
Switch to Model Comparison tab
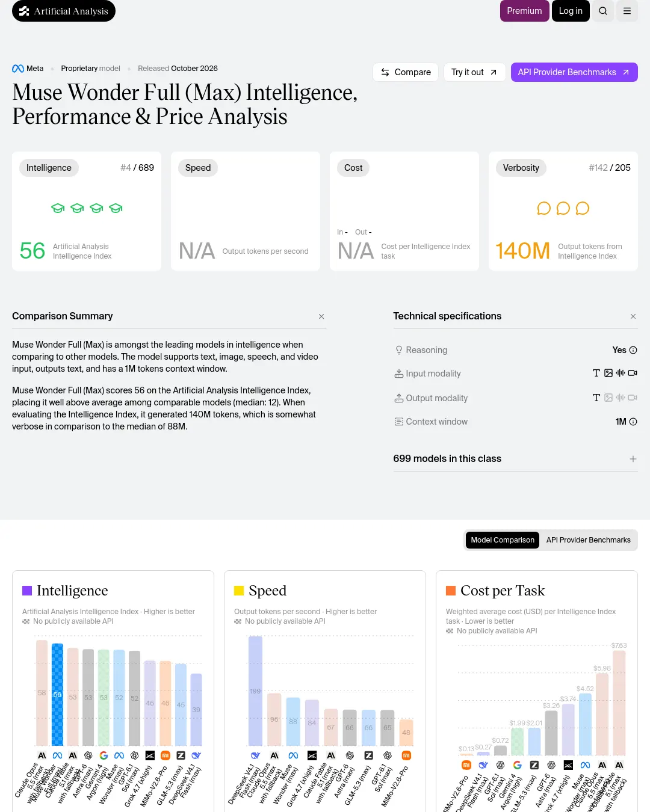pyautogui.click(x=503, y=540)
